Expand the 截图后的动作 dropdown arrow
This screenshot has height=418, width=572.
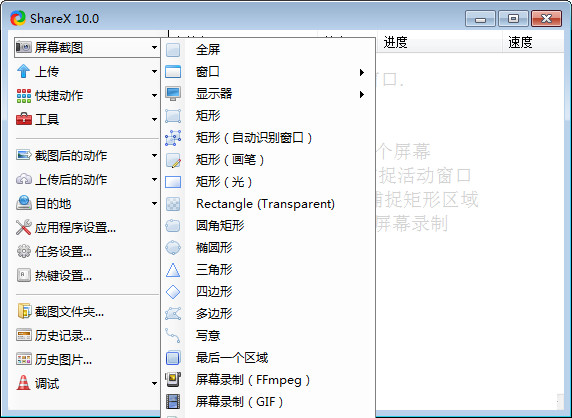tap(154, 155)
